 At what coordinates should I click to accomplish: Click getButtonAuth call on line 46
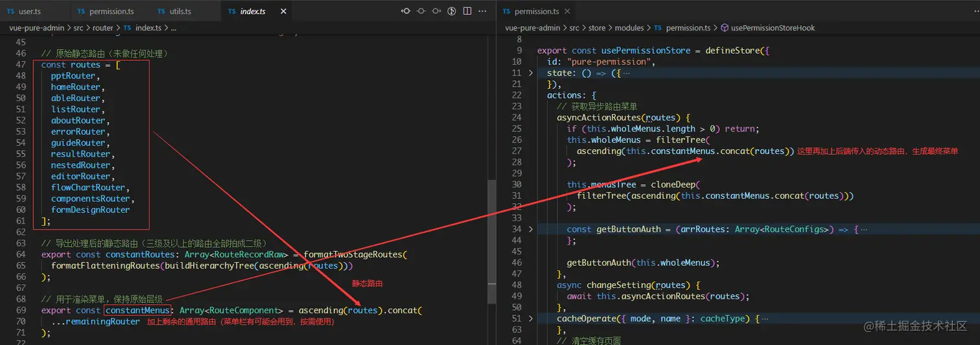point(599,263)
